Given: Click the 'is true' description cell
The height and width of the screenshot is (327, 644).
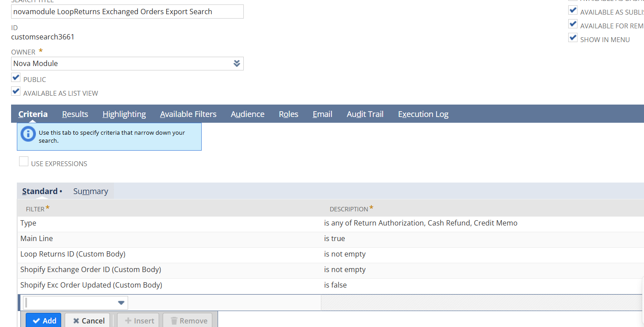Looking at the screenshot, I should click(x=334, y=238).
